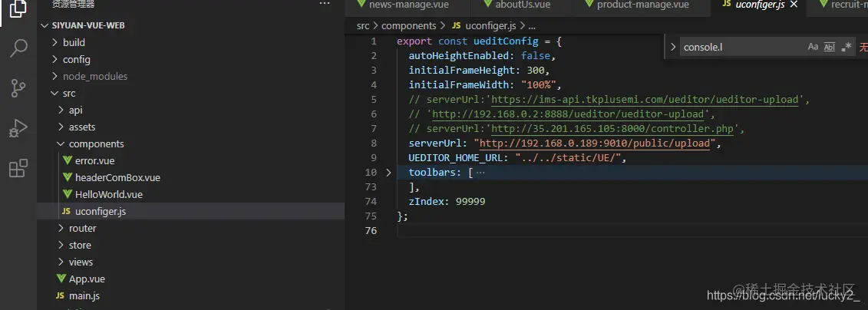Place cursor on zIndex: 99999 line

[447, 202]
